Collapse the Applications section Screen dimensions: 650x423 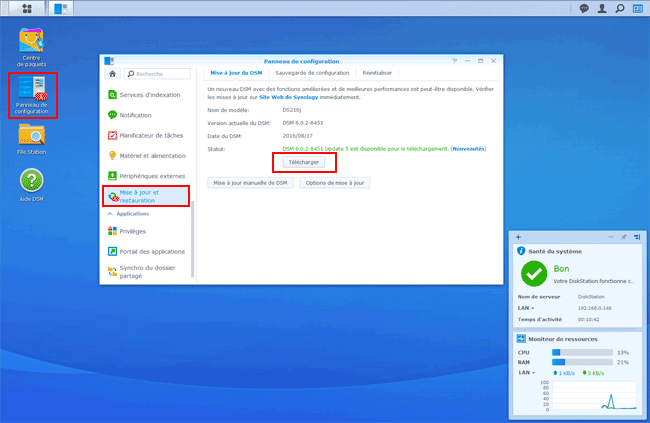(x=110, y=214)
